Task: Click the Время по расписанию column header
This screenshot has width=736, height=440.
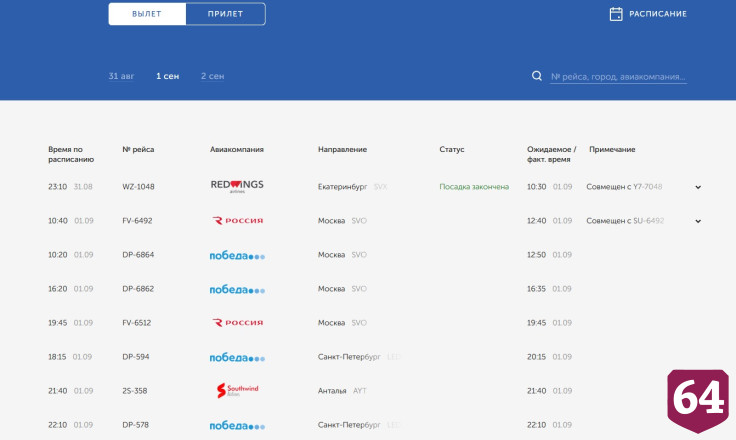Action: pos(71,154)
